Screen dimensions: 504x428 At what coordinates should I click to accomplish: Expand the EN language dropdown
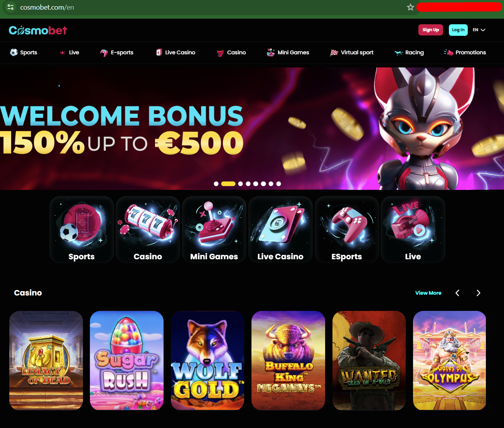coord(479,30)
